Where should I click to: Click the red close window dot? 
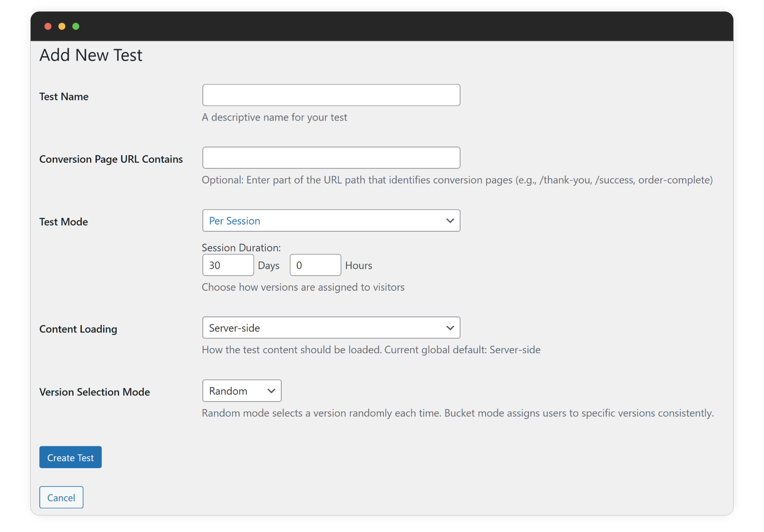[48, 26]
